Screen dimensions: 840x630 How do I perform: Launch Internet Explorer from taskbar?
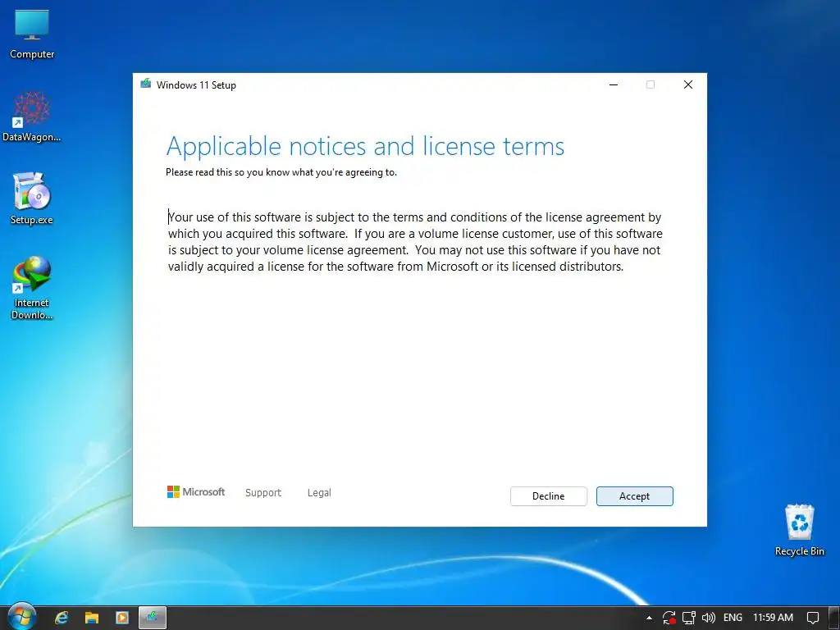pos(62,618)
